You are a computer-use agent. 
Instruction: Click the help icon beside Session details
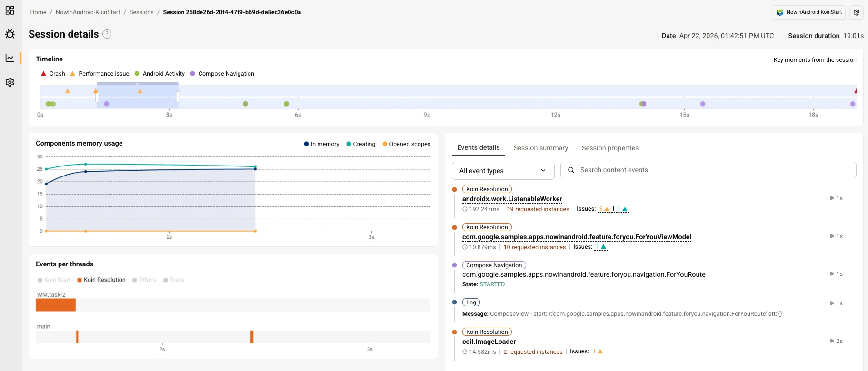(107, 34)
